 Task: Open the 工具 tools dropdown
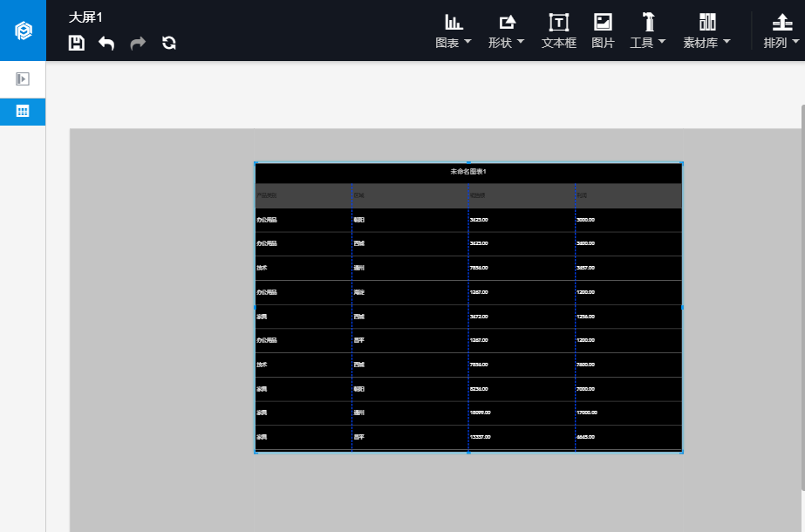pos(648,31)
